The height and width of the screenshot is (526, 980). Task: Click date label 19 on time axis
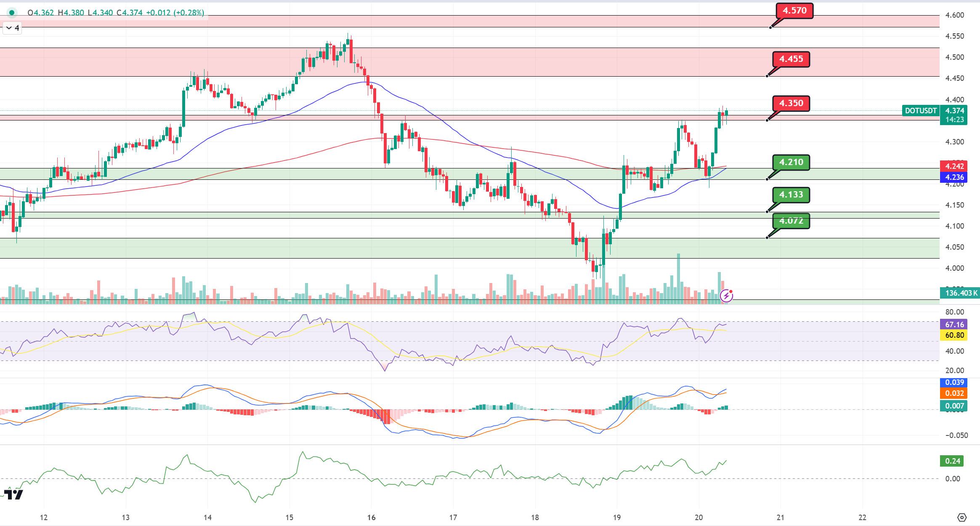coord(617,518)
